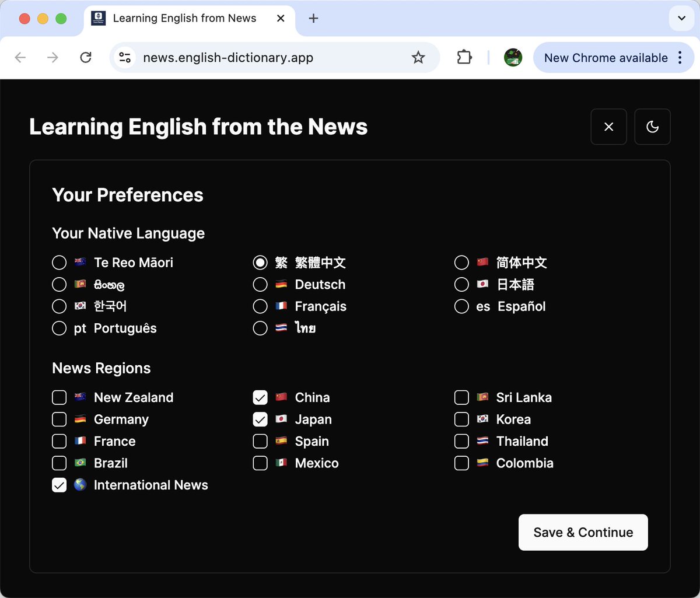Screen dimensions: 700x598
Task: Enable the New Zealand news region
Action: (59, 397)
